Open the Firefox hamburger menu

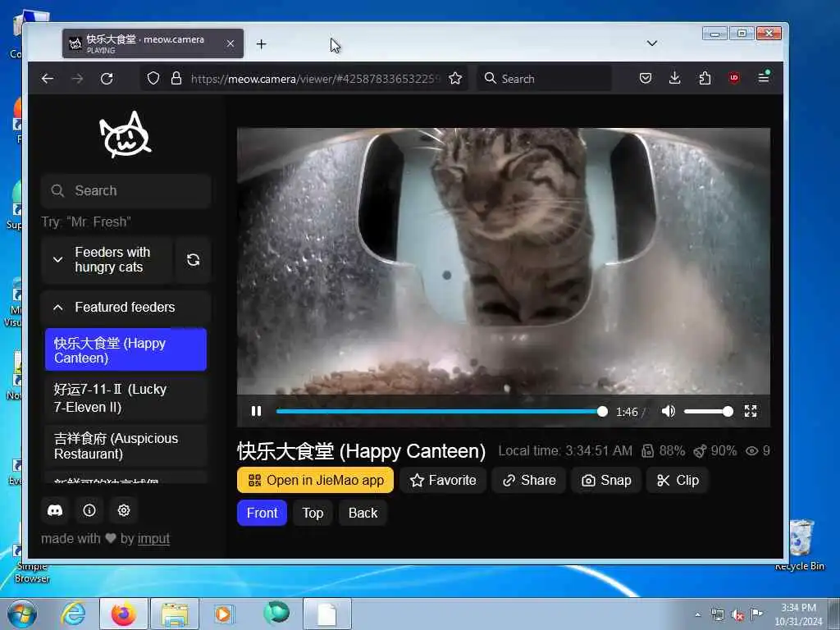(764, 78)
